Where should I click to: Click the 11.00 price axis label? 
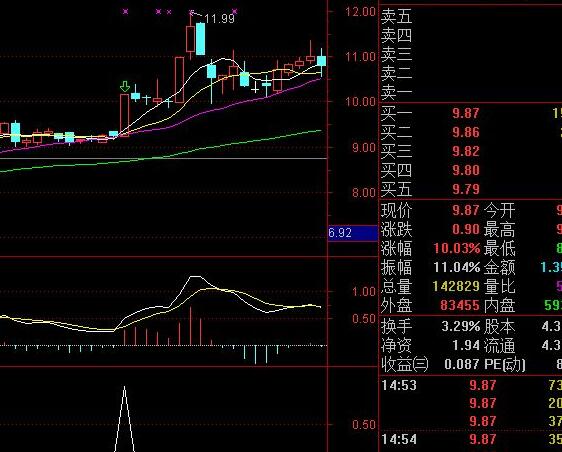360,57
